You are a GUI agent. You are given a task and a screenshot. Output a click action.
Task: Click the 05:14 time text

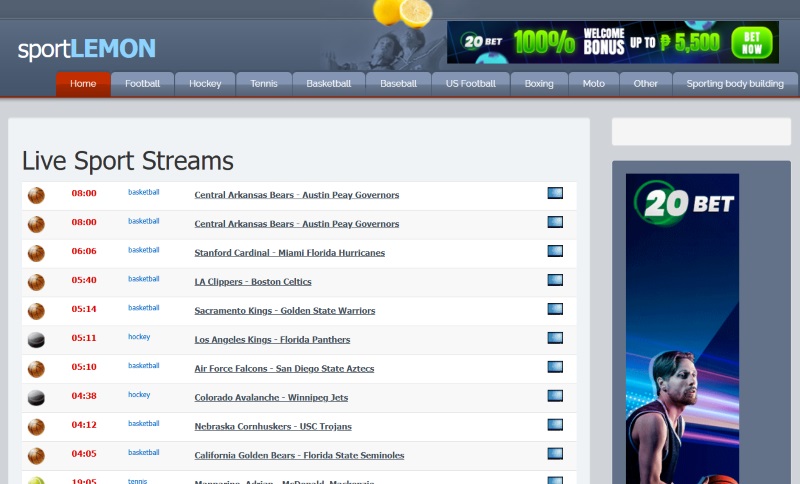84,309
